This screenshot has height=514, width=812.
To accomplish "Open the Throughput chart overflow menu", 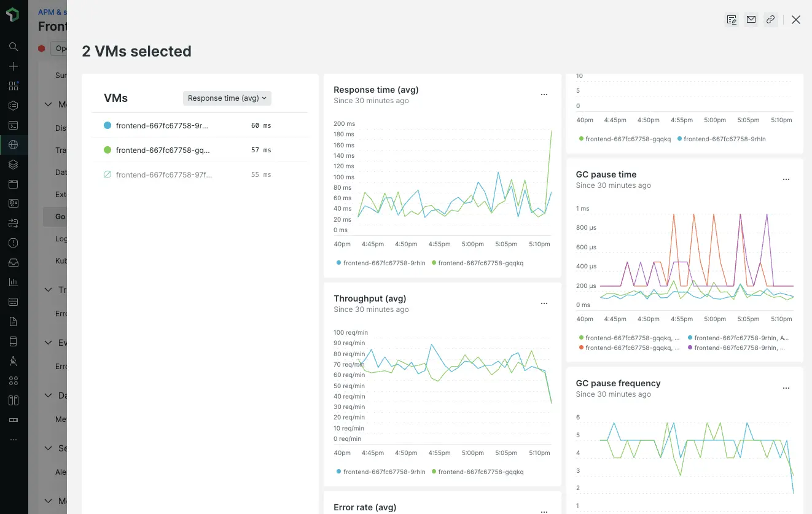I will click(544, 303).
